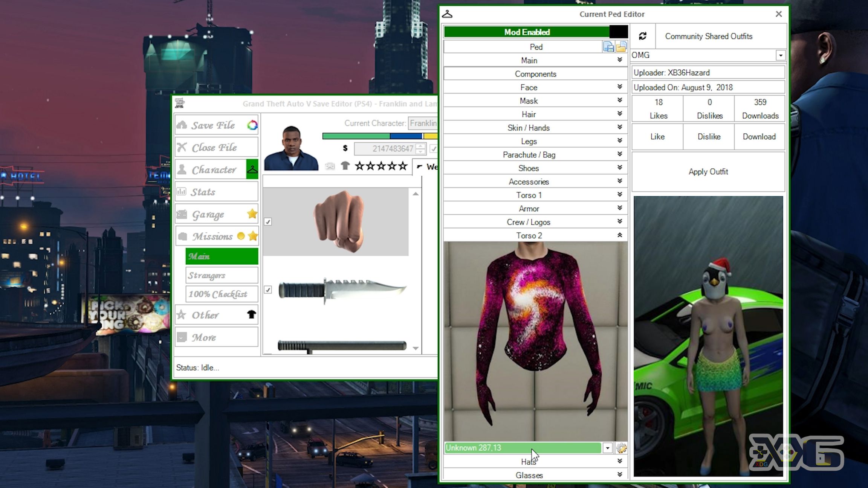Click the pistol icon on the We tab
This screenshot has width=868, height=488.
(419, 166)
